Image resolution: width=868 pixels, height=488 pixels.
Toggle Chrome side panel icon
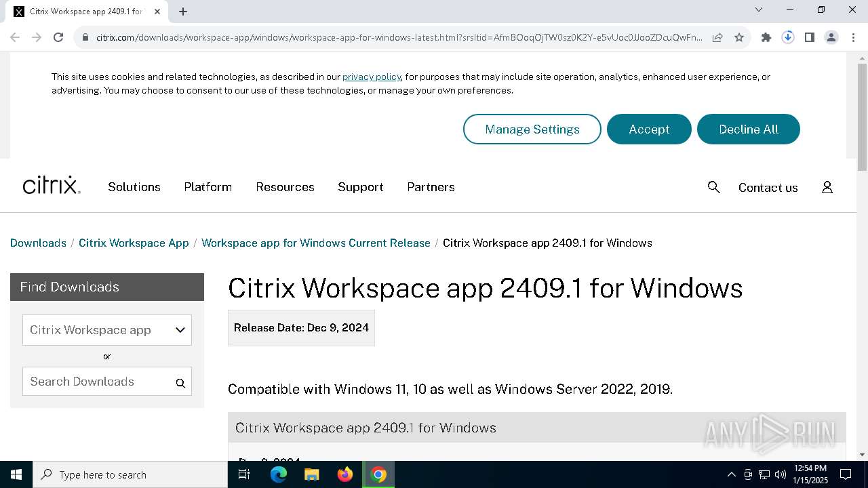pos(810,37)
